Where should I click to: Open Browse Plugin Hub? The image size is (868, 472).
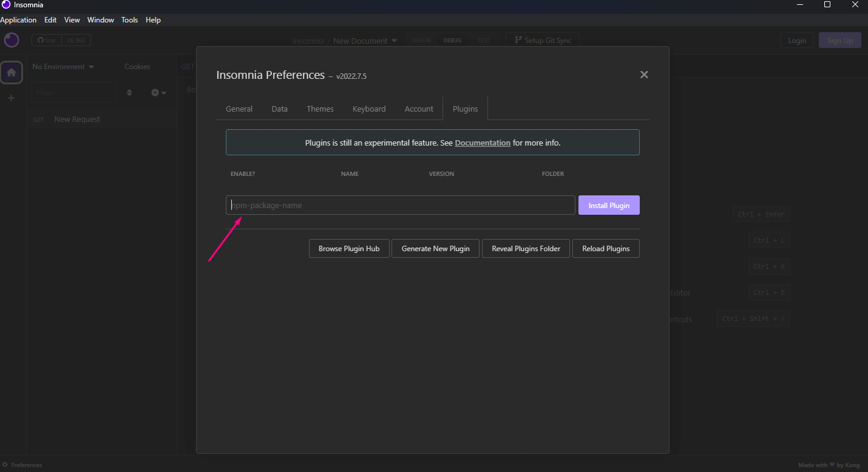pos(349,248)
